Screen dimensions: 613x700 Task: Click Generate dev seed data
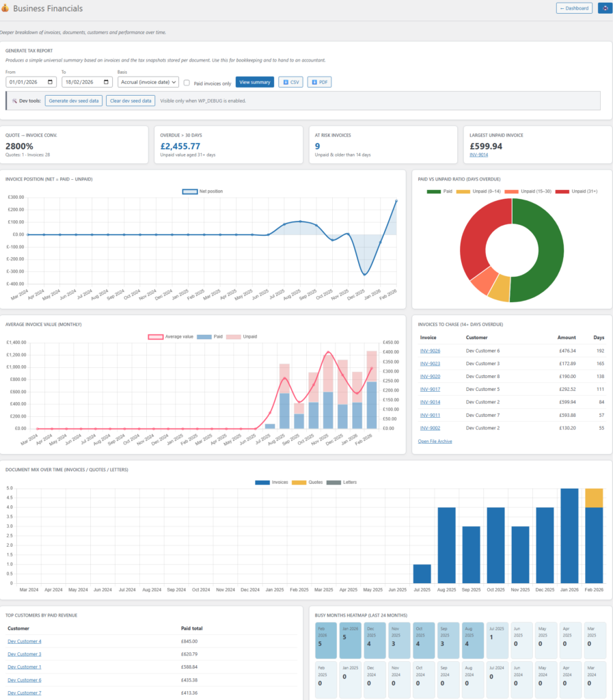point(74,100)
